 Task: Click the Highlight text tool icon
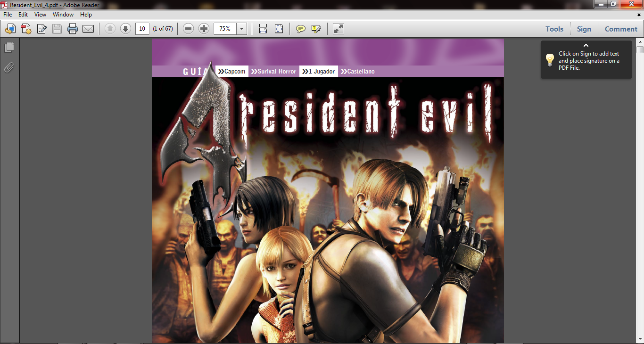(x=316, y=29)
